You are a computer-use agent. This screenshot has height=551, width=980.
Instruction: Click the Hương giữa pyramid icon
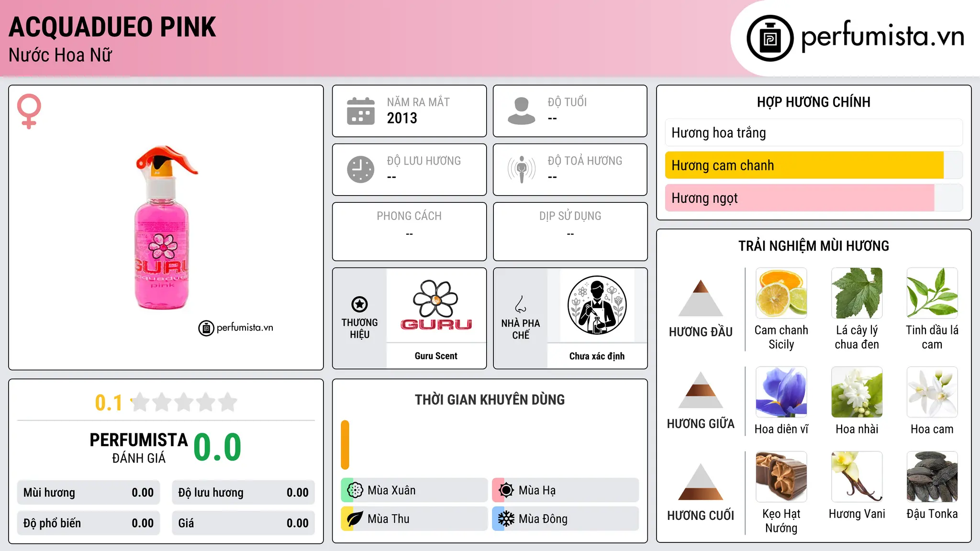click(x=701, y=390)
